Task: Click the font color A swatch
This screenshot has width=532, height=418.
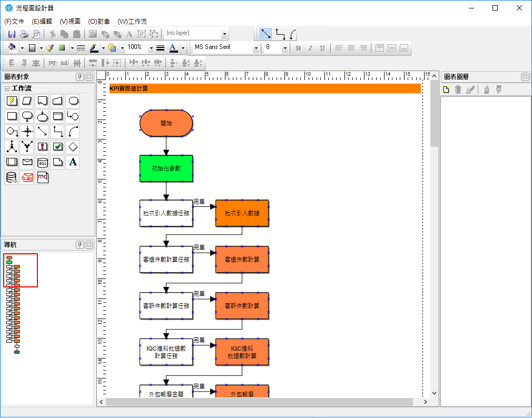Action: coord(173,48)
